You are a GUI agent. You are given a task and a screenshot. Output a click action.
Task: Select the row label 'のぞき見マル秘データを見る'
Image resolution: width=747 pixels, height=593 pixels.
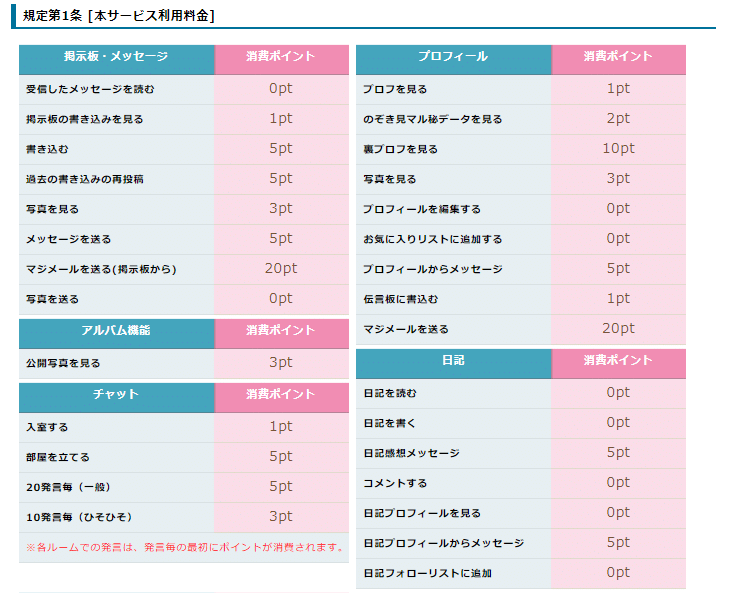[433, 119]
